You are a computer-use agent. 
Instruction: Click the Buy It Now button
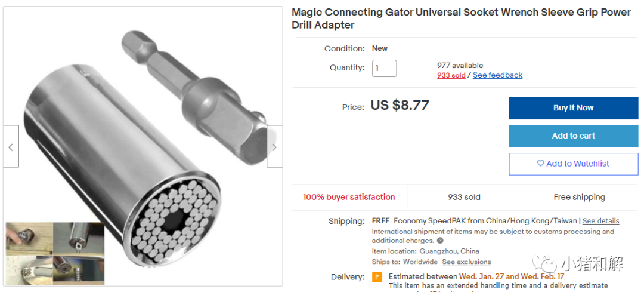click(x=574, y=108)
